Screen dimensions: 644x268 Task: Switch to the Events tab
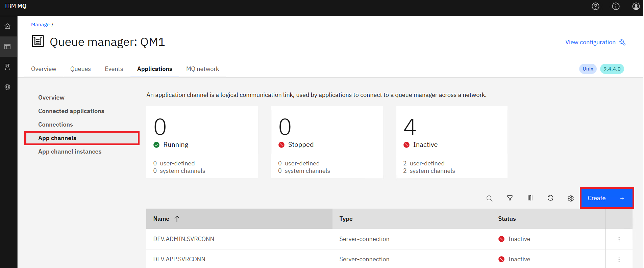coord(114,69)
